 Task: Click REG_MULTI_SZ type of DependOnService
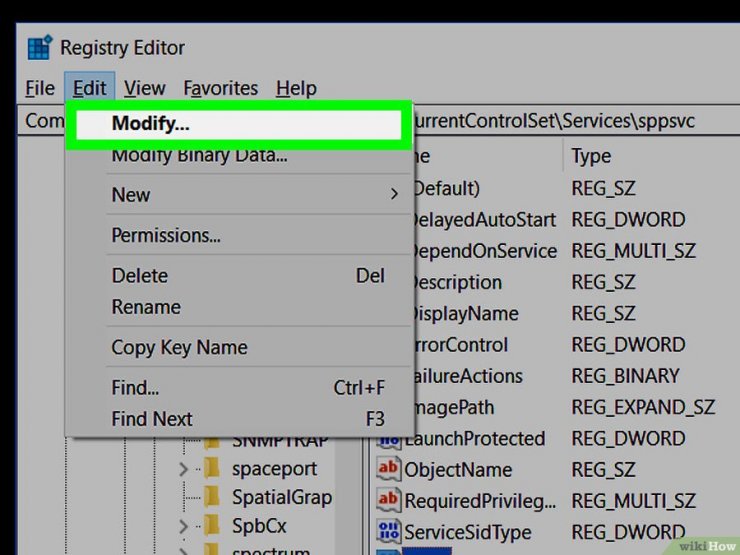[633, 251]
